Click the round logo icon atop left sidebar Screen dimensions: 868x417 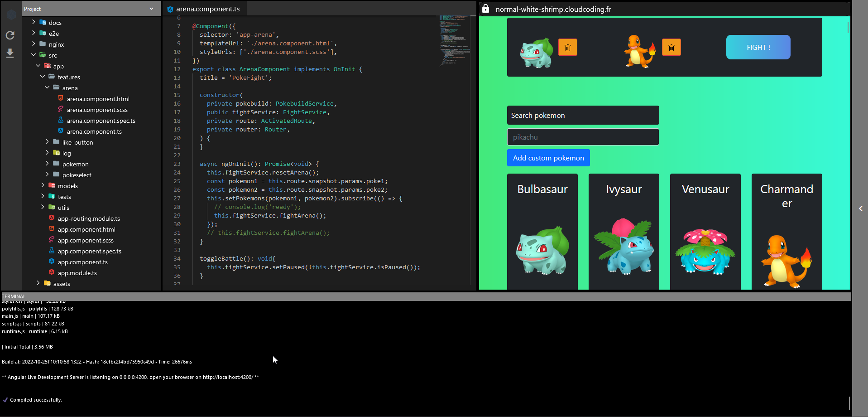[x=11, y=15]
